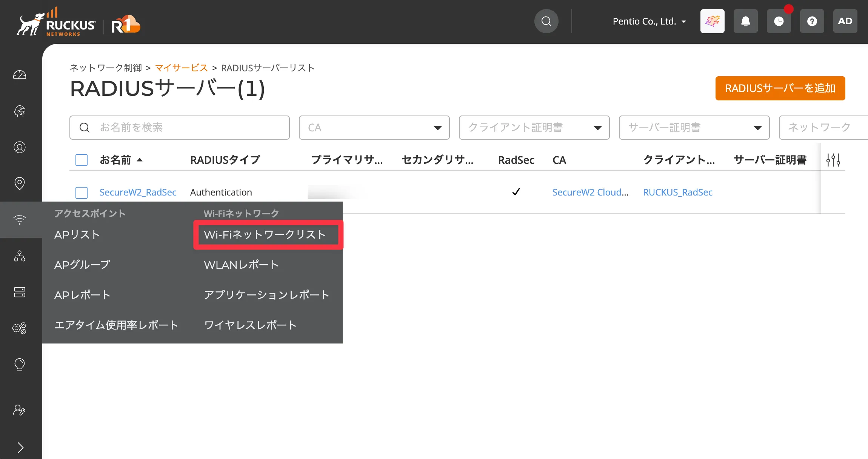Click the R1 cloud logo
The width and height of the screenshot is (868, 459).
(x=126, y=25)
